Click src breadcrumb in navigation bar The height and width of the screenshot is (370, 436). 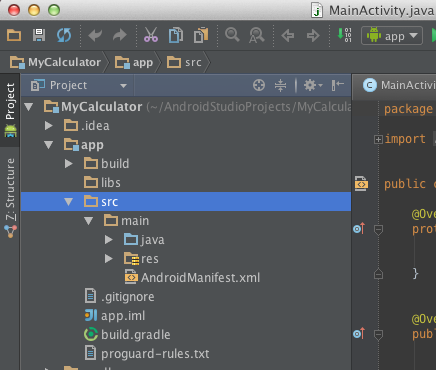pos(184,62)
